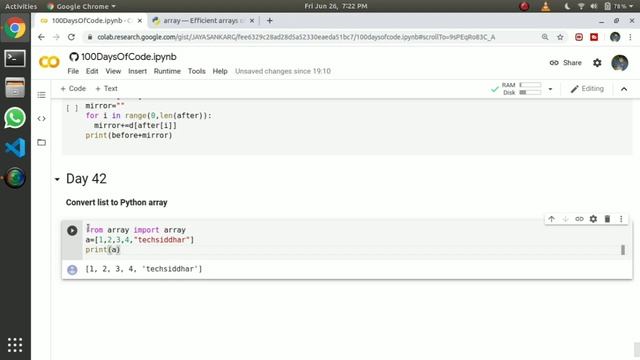Open Visual Studio Code from dock

[x=15, y=148]
